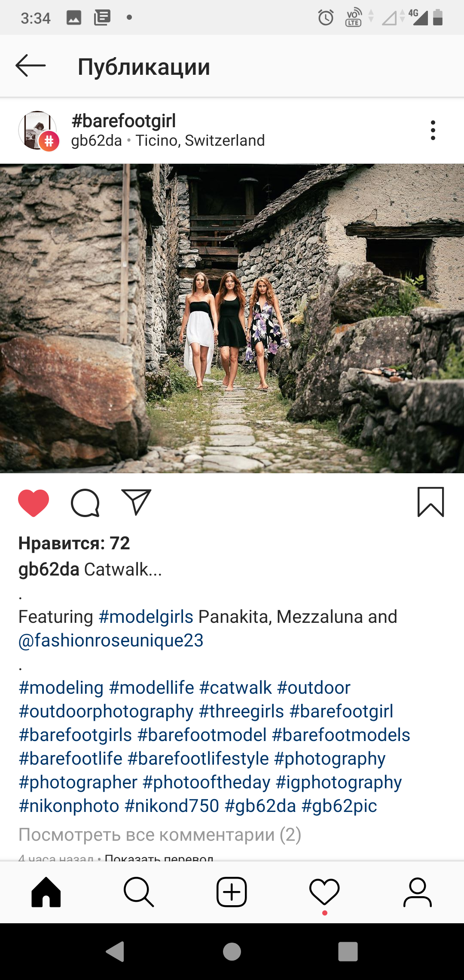Viewport: 464px width, 980px height.
Task: Create new post with plus icon
Action: point(232,892)
